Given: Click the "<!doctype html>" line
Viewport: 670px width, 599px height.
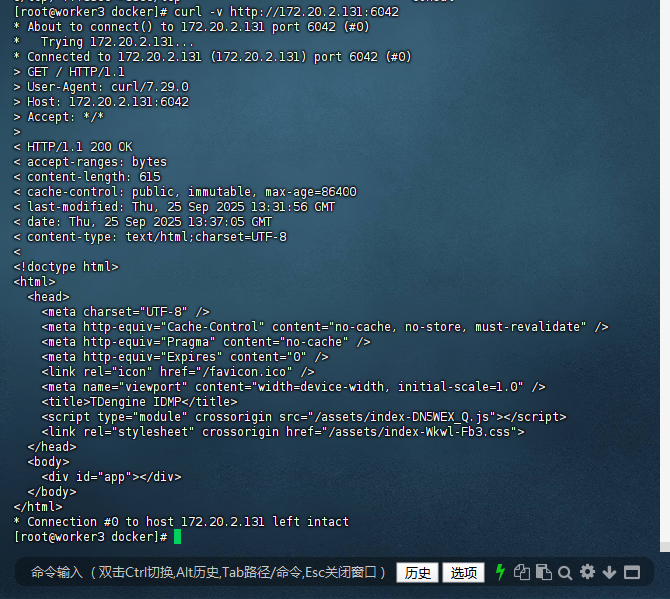Looking at the screenshot, I should click(x=66, y=267).
